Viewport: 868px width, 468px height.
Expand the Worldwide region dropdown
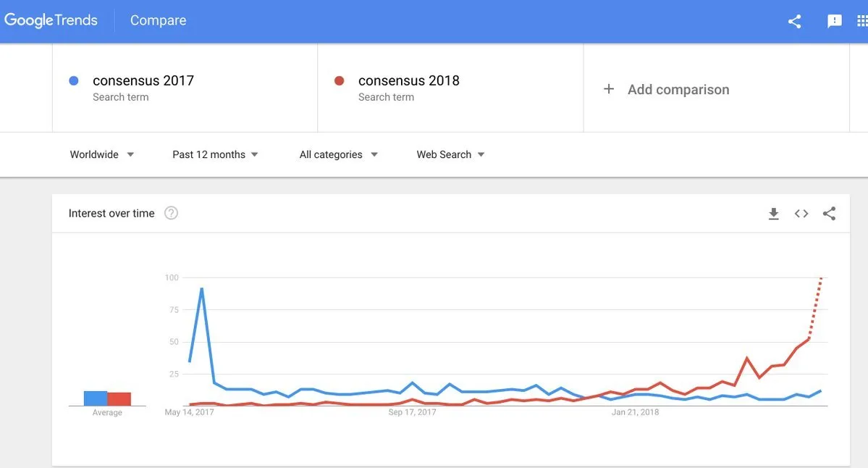pyautogui.click(x=102, y=154)
